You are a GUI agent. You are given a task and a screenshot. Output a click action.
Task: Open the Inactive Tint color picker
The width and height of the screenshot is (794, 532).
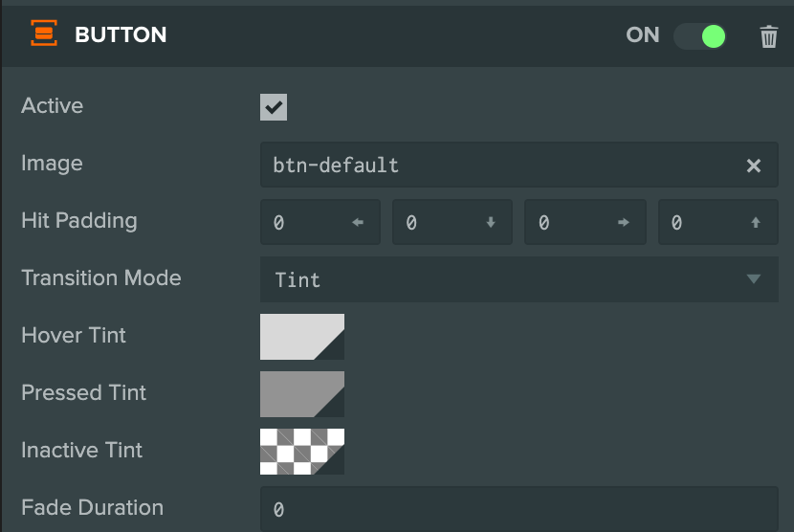pos(302,452)
